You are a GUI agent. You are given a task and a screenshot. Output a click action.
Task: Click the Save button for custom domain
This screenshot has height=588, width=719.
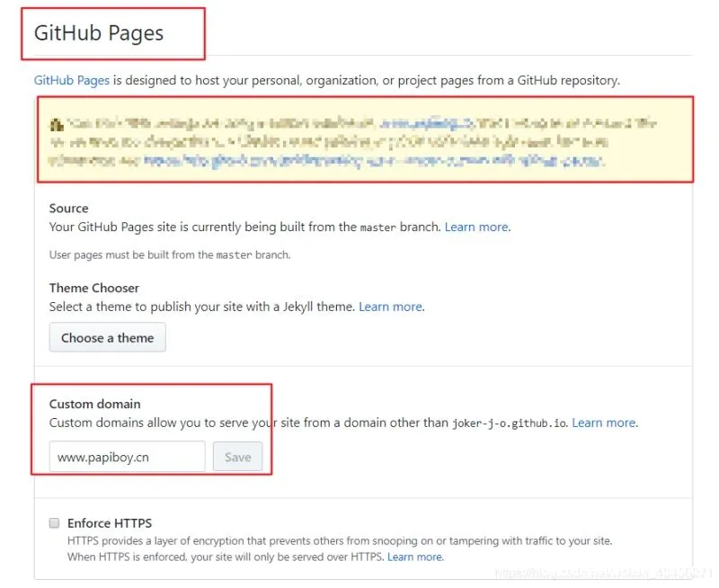(x=237, y=457)
